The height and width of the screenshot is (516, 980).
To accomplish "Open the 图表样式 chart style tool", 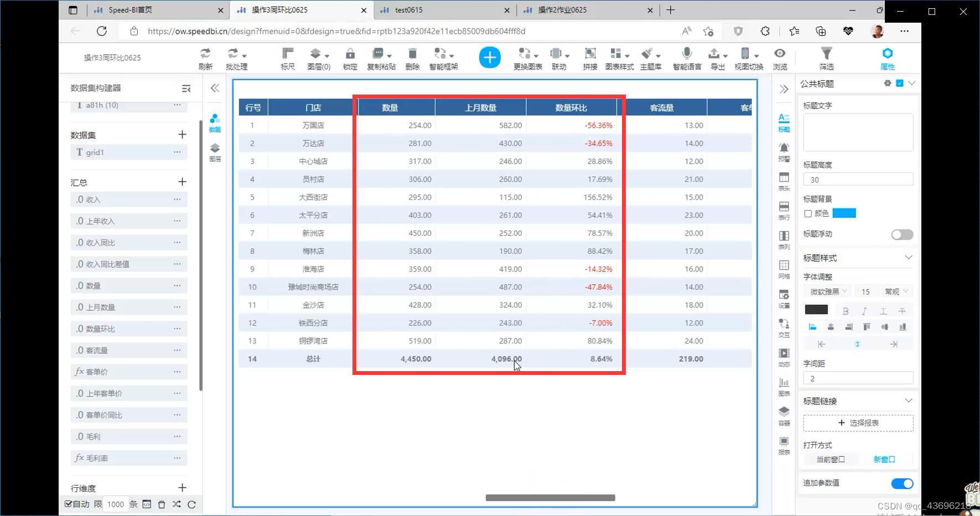I will click(619, 58).
